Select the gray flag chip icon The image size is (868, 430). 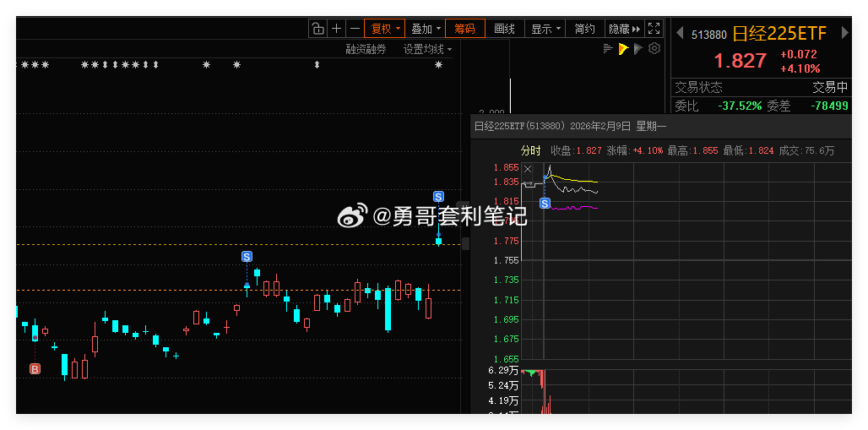pyautogui.click(x=638, y=49)
